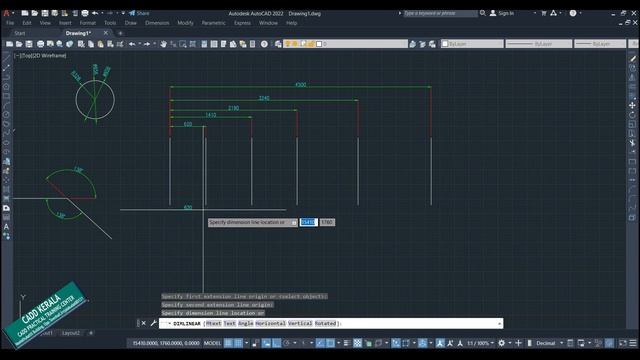Add a new drawing tab with plus
Viewport: 640px width, 360px height.
click(120, 33)
